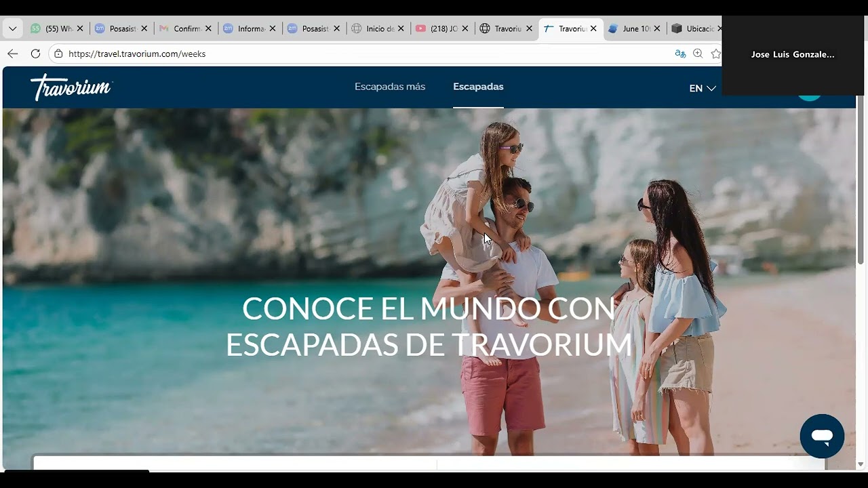Switch to the June 10 tab

pyautogui.click(x=634, y=28)
